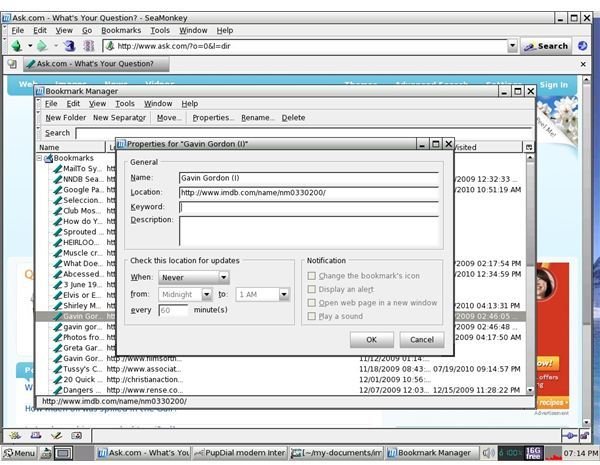Image resolution: width=600 pixels, height=465 pixels.
Task: Click Cancel in the Properties dialog
Action: tap(422, 340)
